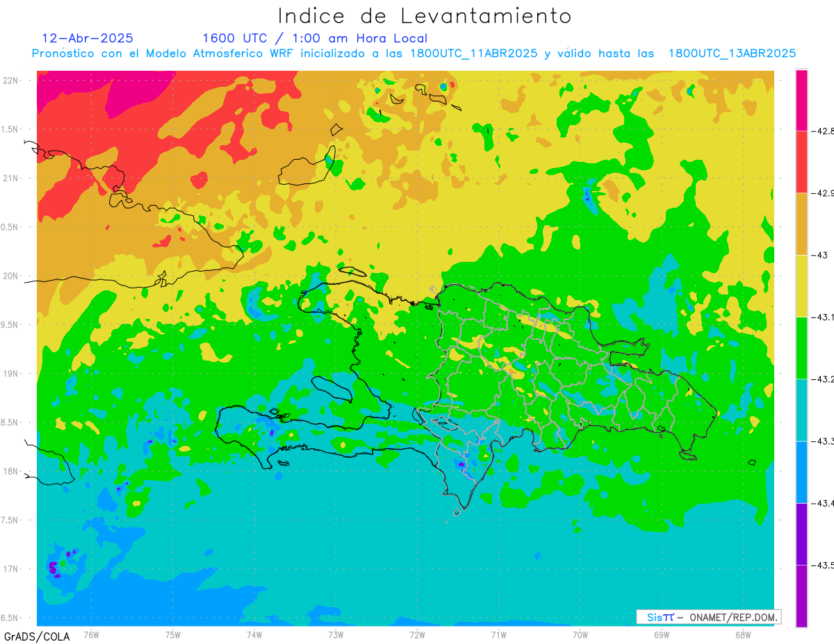Screen dimensions: 834x644
Task: Click the 68W longitude label
Action: pos(743,635)
